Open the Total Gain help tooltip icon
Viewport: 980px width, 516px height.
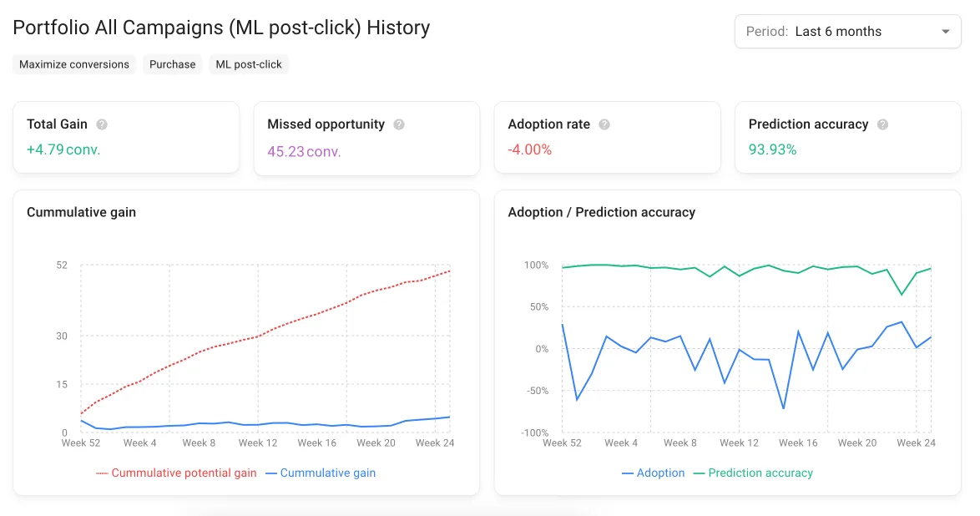[x=102, y=124]
